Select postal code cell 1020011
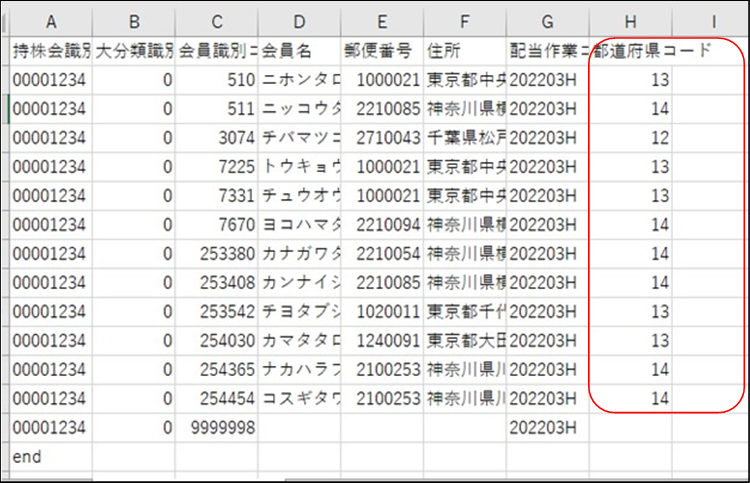This screenshot has width=750, height=483. coord(382,312)
